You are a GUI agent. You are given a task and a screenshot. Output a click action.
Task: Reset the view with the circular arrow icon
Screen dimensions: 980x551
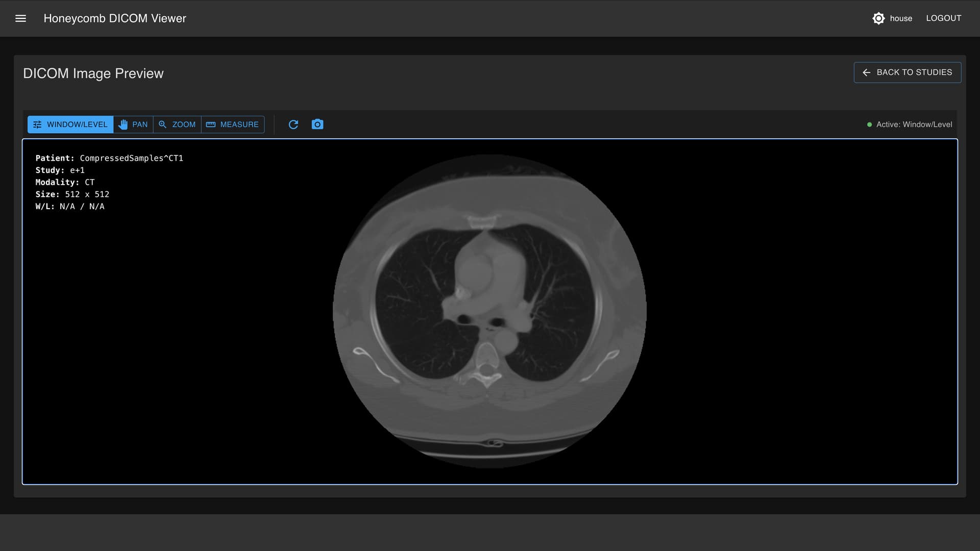[x=293, y=124]
